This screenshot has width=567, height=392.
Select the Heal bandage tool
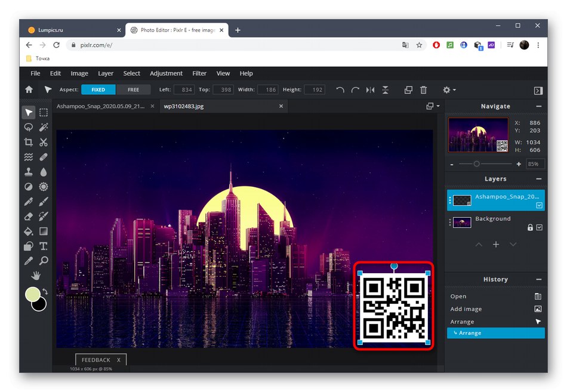44,157
